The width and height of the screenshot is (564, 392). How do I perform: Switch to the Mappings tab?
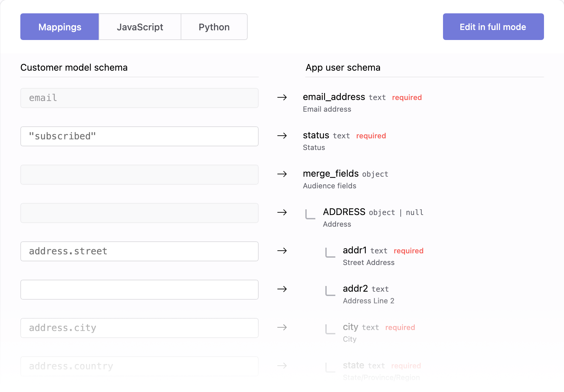pos(60,27)
